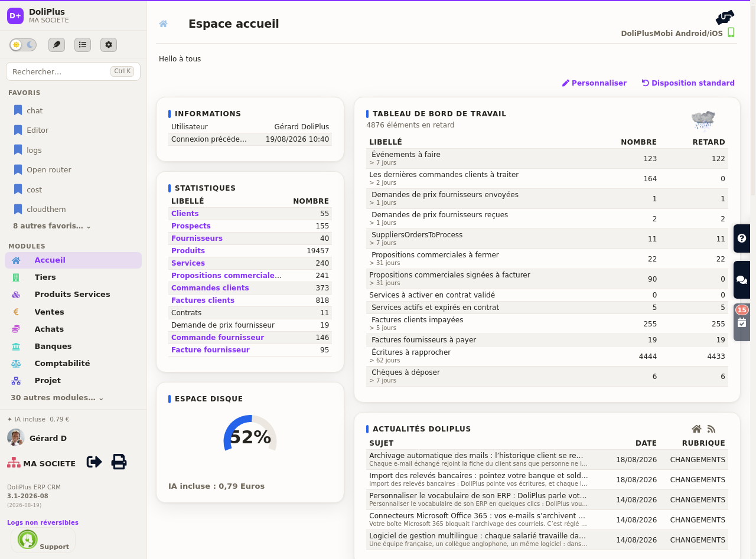Toggle the light/dark theme switch

click(23, 45)
